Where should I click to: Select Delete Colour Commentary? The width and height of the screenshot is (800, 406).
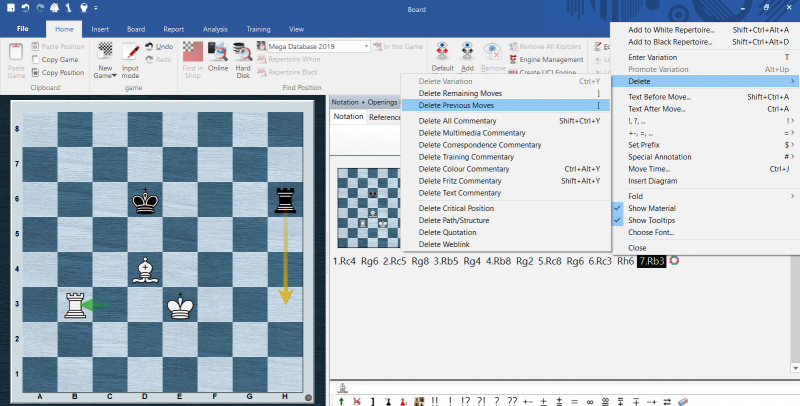[506, 169]
